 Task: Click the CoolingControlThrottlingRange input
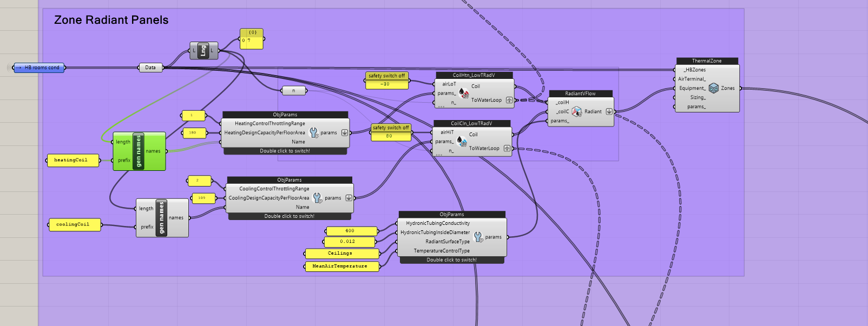[274, 189]
